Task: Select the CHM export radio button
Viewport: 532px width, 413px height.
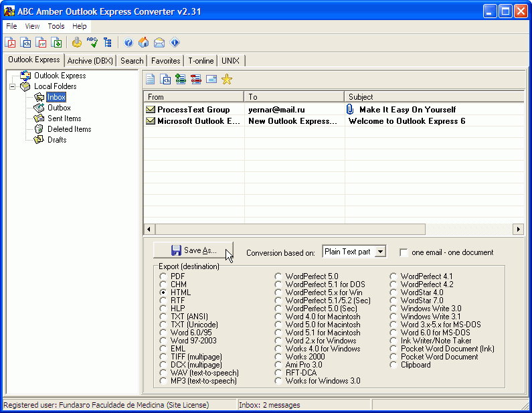Action: (x=163, y=284)
